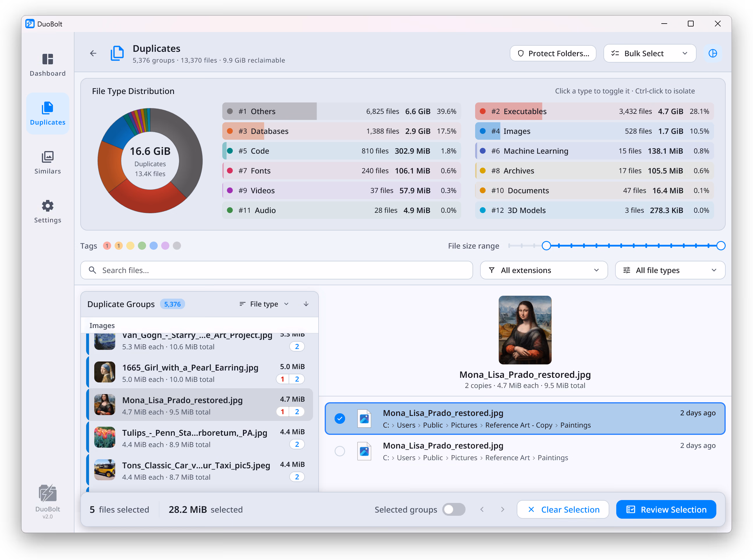Filter by the green tag swatch
The width and height of the screenshot is (753, 560).
(142, 245)
